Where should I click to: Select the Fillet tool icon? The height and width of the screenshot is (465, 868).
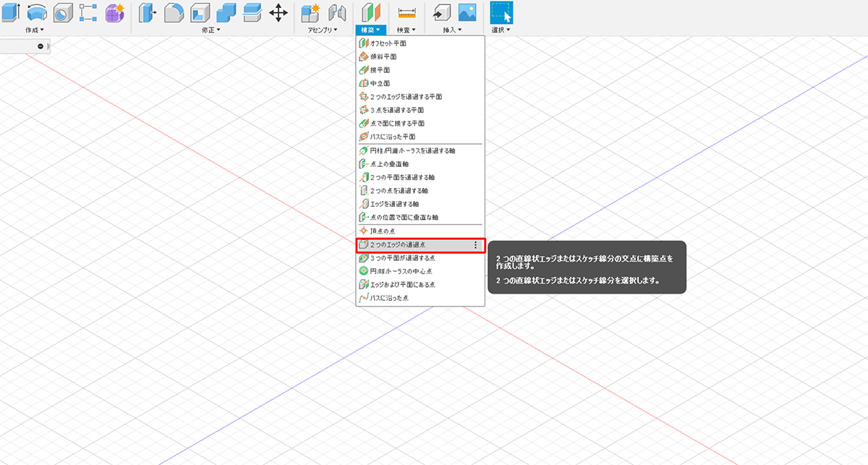point(174,12)
